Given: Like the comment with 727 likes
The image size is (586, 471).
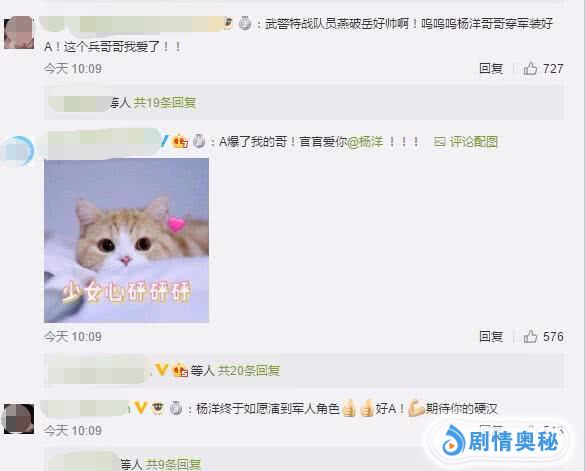Looking at the screenshot, I should 530,69.
